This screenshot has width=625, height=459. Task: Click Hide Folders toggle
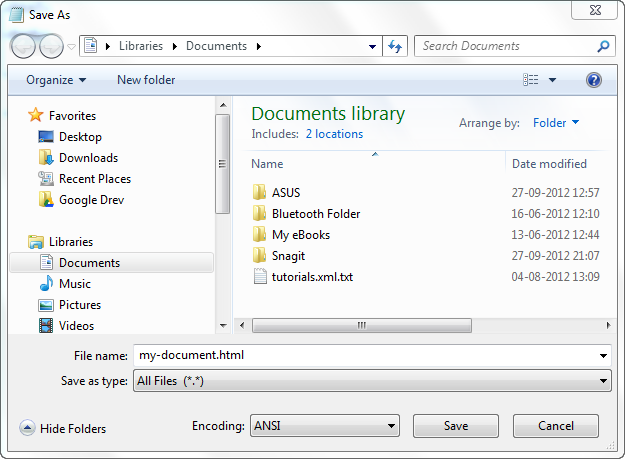[x=63, y=429]
